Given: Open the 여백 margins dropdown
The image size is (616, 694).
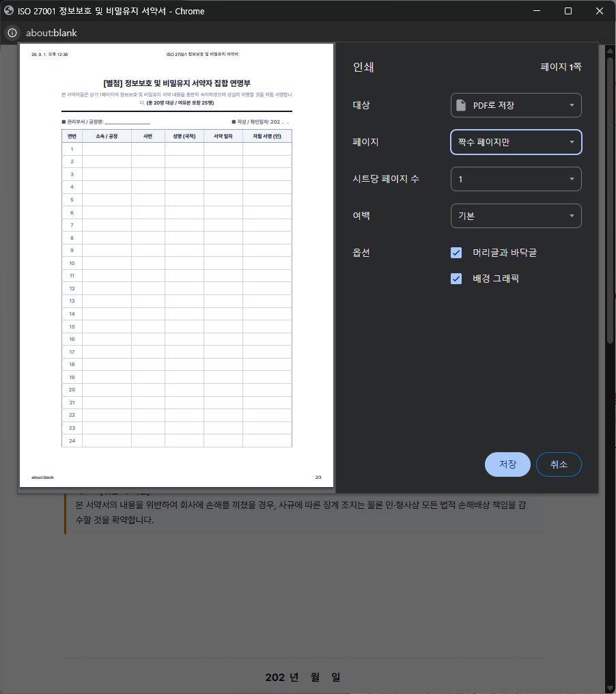Looking at the screenshot, I should tap(516, 216).
